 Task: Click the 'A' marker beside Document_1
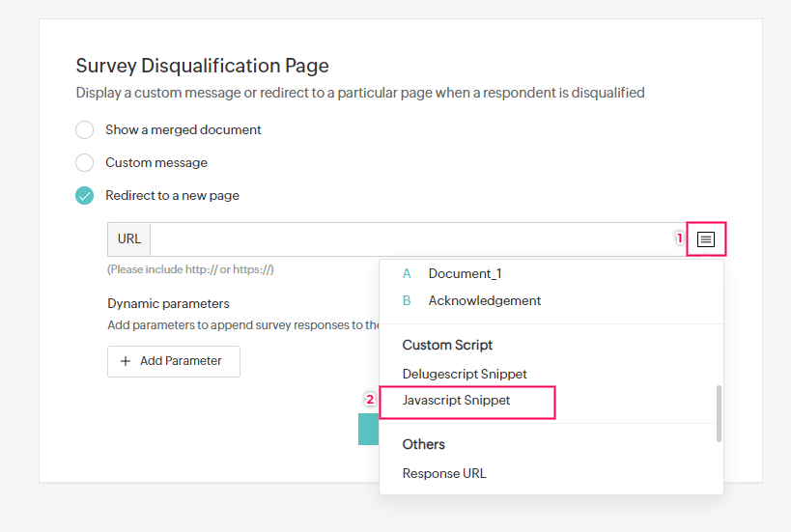coord(407,274)
